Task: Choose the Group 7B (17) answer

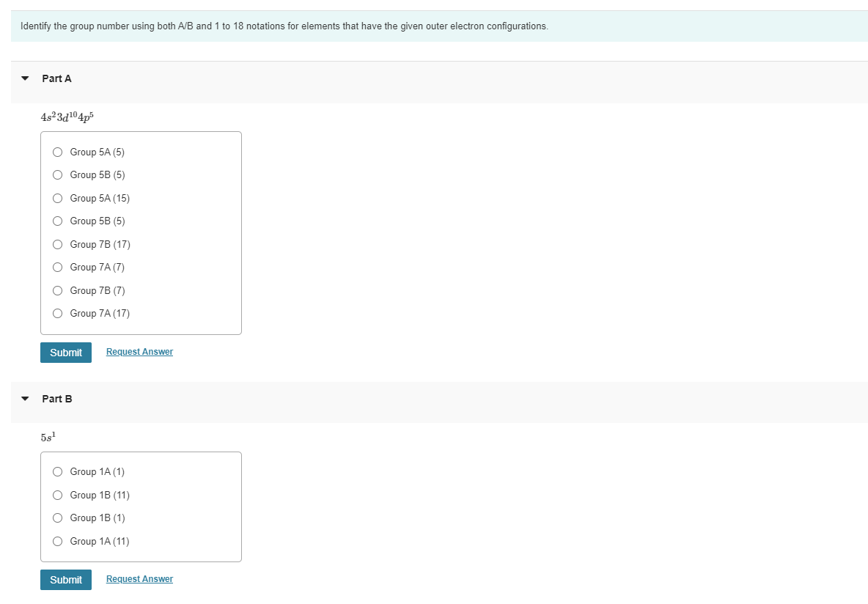Action: point(57,244)
